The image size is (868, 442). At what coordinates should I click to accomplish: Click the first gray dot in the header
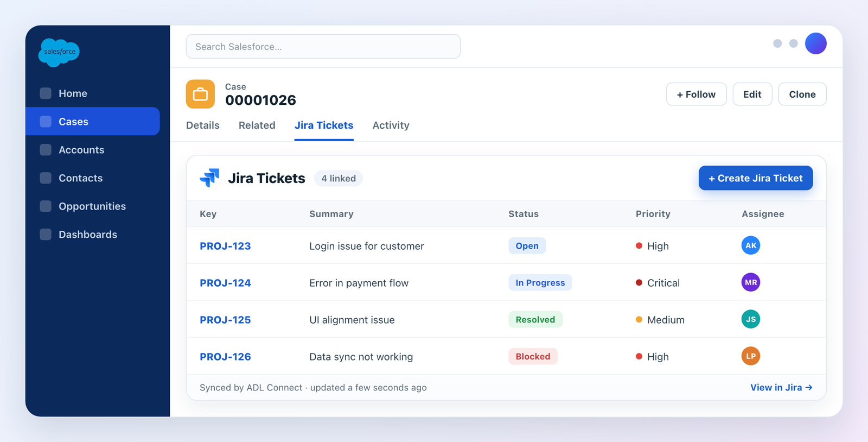tap(777, 43)
